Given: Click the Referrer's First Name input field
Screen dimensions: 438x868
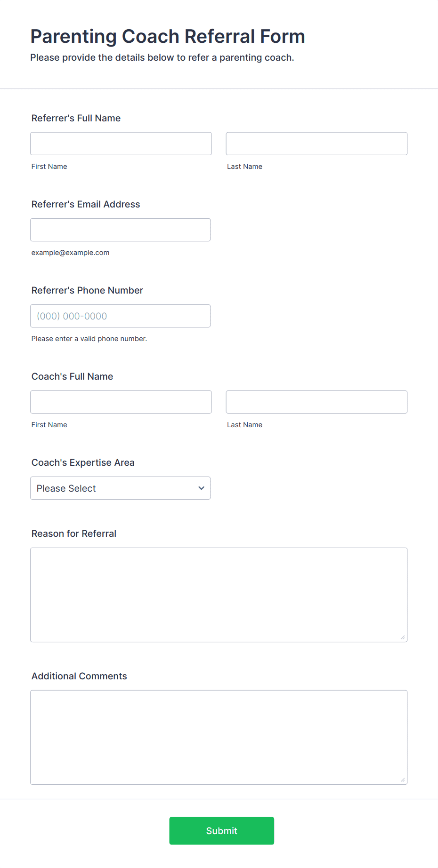Looking at the screenshot, I should coord(121,143).
